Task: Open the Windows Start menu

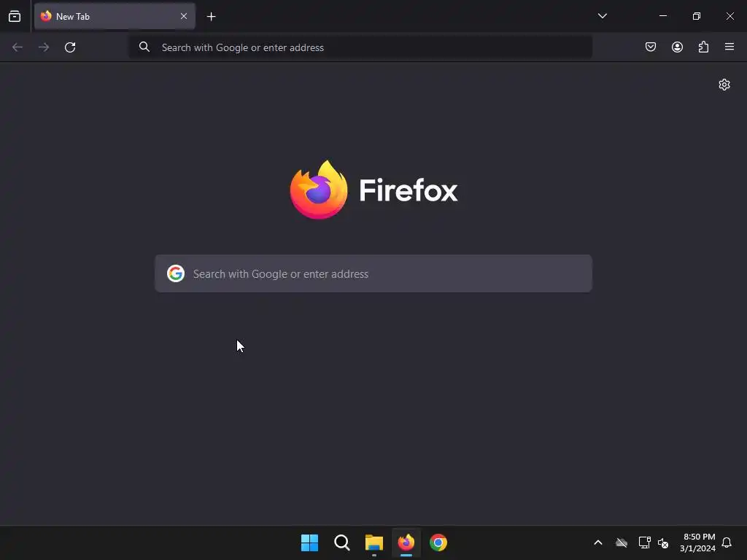Action: point(309,542)
